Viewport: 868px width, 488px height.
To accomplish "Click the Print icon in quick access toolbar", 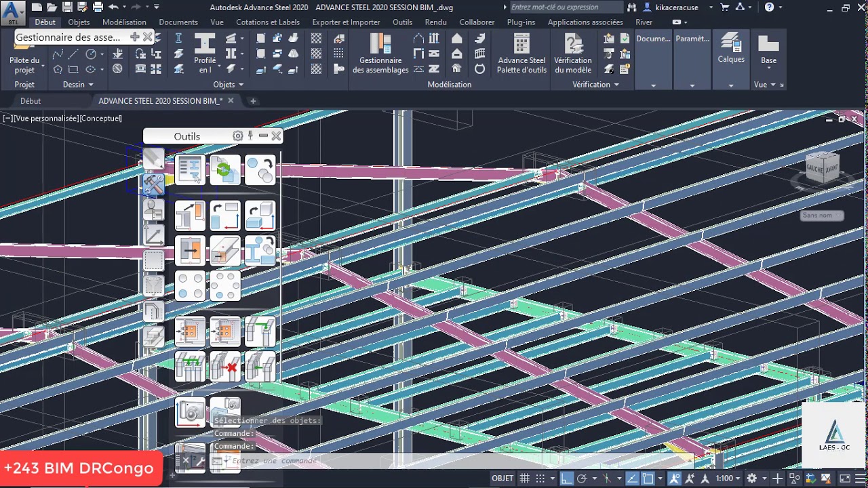I will (x=98, y=7).
